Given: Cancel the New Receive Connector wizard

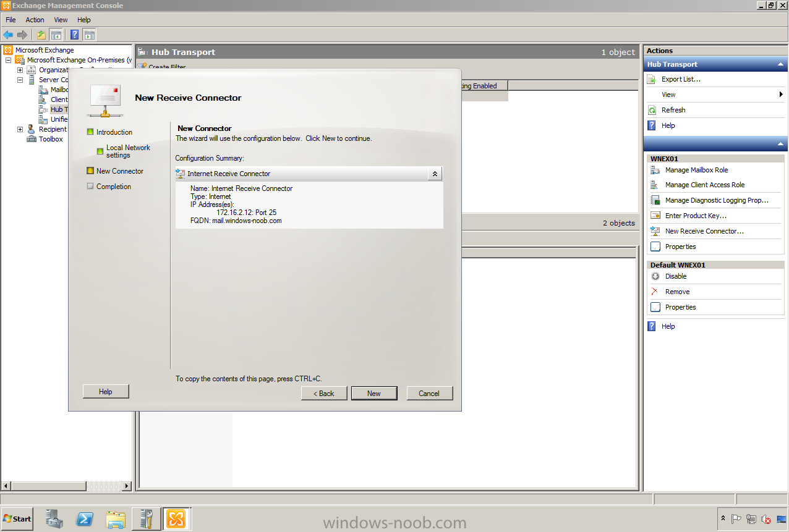Looking at the screenshot, I should tap(429, 393).
